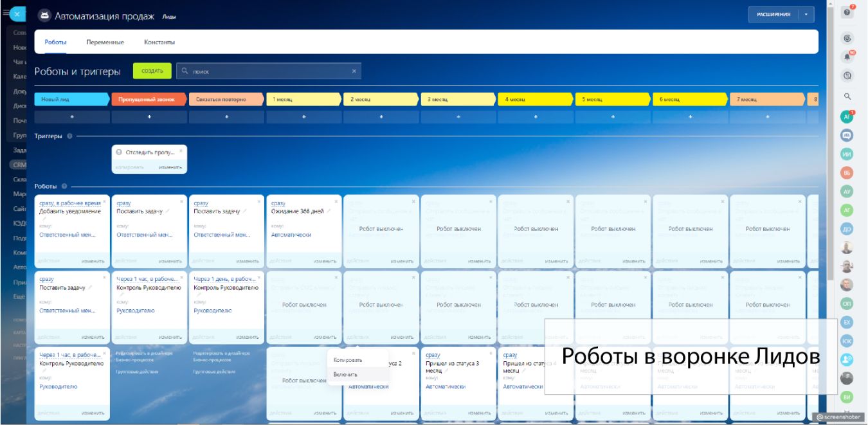This screenshot has width=868, height=425.
Task: Click the help icon next to Триггеры
Action: tap(69, 136)
